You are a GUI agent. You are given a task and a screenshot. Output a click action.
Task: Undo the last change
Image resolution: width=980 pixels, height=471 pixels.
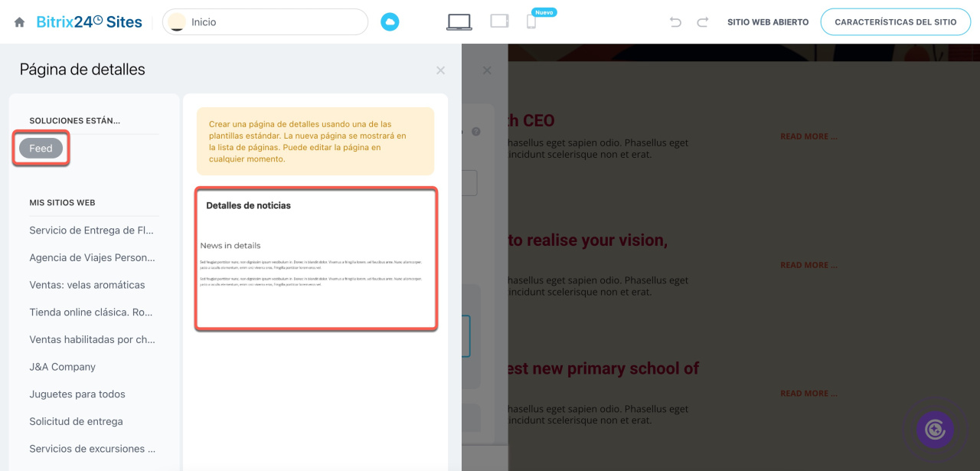click(675, 22)
